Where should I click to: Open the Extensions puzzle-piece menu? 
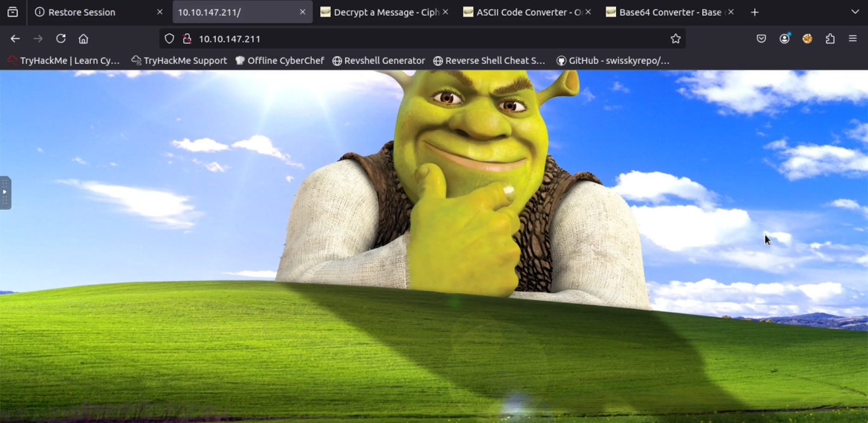coord(830,39)
